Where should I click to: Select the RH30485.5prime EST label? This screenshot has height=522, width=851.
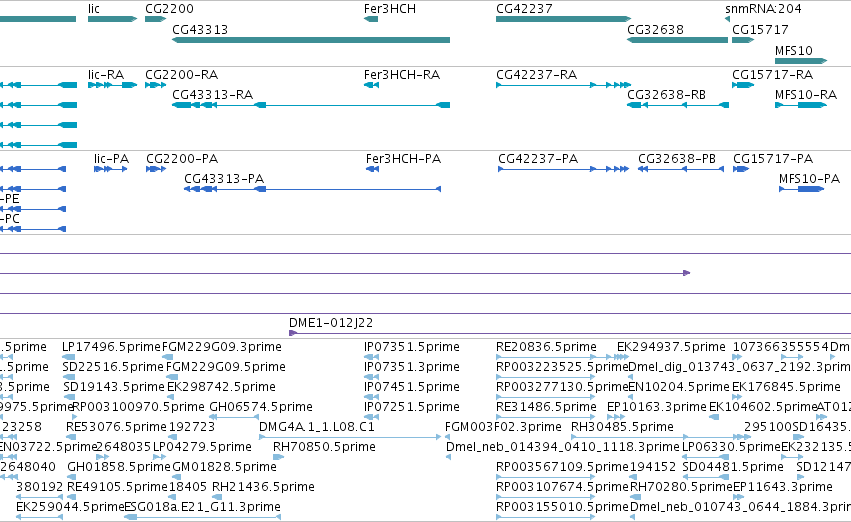[623, 427]
